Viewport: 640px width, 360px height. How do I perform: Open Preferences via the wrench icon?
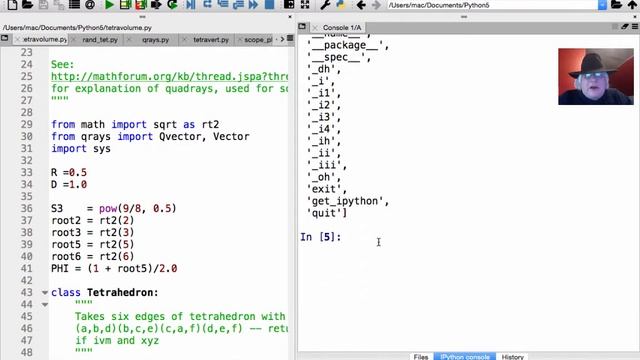click(325, 4)
